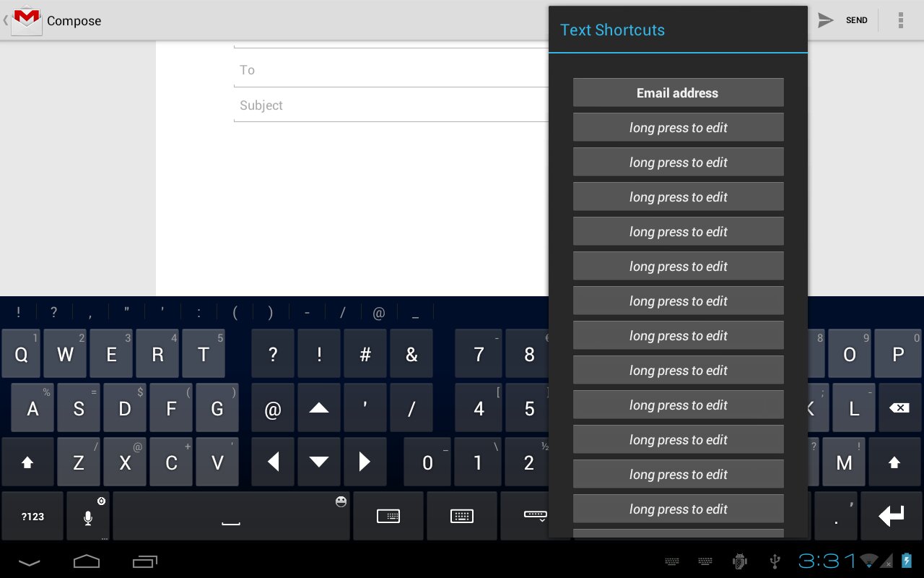Tap the USB connection status icon
The width and height of the screenshot is (924, 578).
(775, 561)
